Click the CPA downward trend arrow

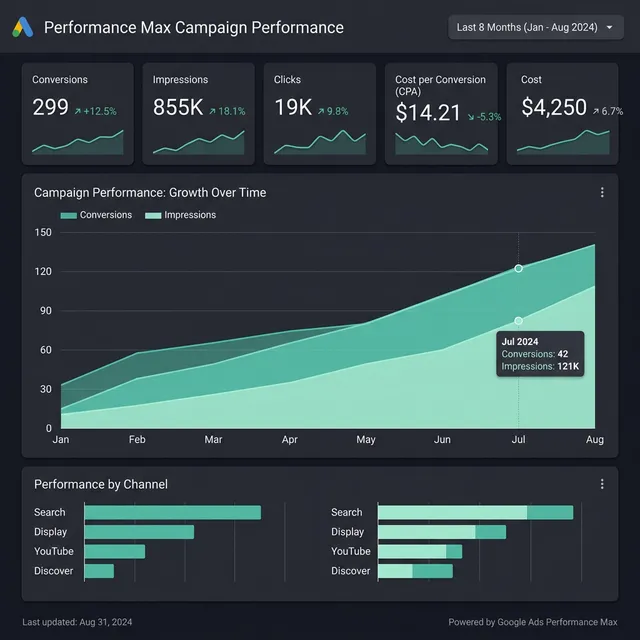point(471,116)
